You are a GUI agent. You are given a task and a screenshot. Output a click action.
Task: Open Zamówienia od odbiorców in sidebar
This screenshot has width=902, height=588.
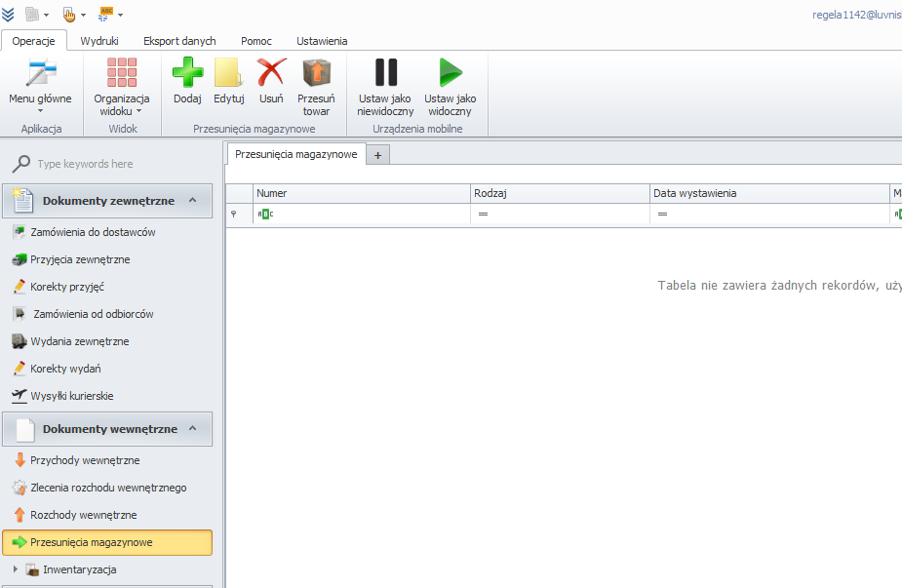[x=93, y=314]
